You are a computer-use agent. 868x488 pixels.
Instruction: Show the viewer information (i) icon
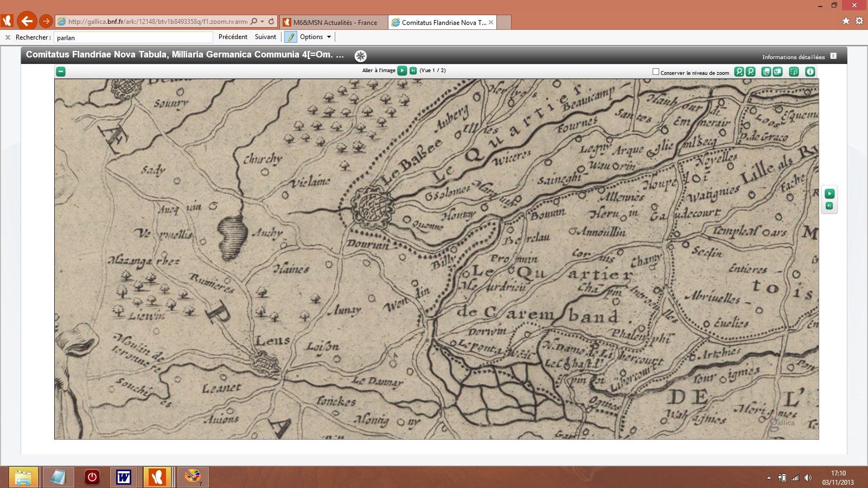[810, 72]
